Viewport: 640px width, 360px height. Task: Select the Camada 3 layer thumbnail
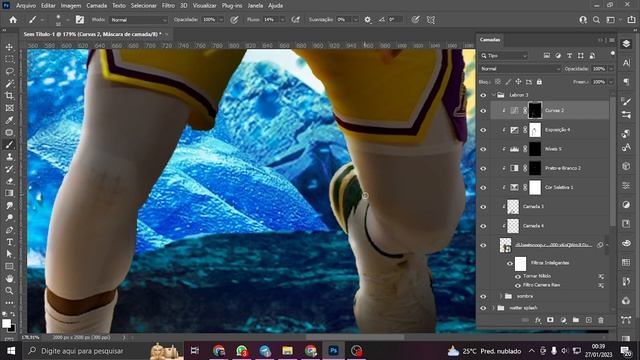pos(513,207)
